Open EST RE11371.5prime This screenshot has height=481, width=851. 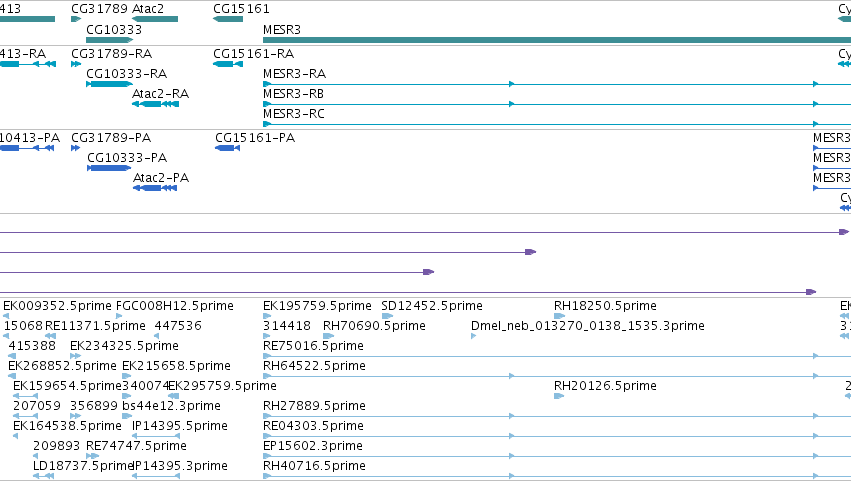coord(96,326)
